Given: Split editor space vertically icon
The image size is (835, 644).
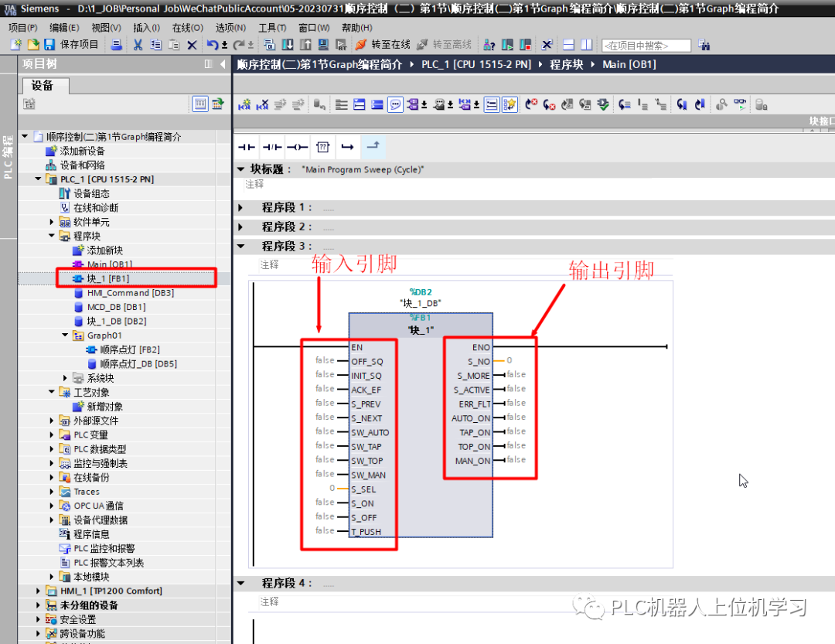Looking at the screenshot, I should coord(586,45).
